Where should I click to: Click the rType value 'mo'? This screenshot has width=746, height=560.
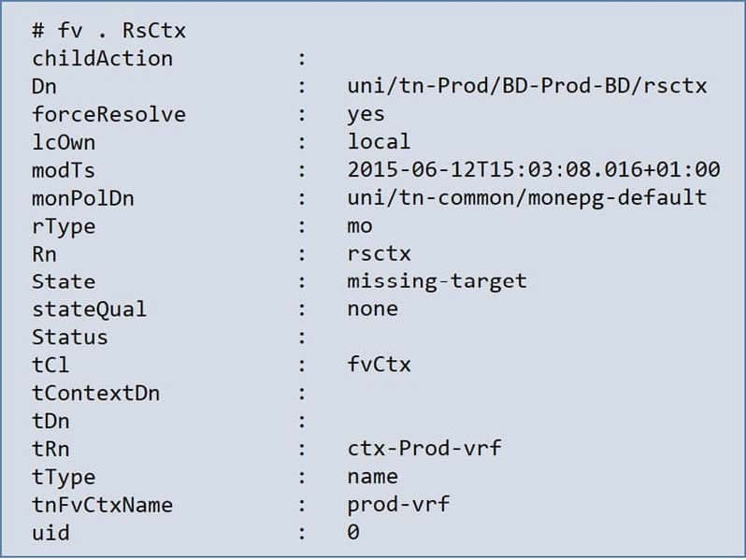(359, 226)
